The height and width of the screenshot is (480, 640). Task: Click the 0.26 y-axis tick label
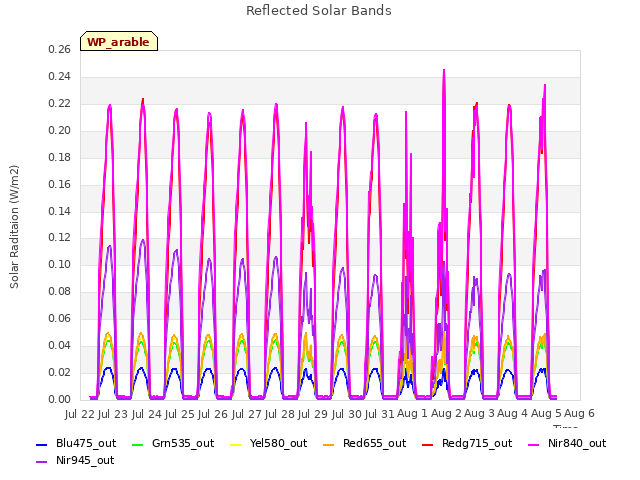coord(60,50)
